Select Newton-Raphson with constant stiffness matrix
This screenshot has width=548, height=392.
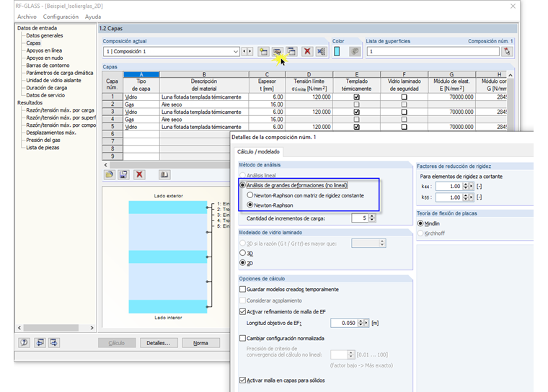[x=250, y=195]
